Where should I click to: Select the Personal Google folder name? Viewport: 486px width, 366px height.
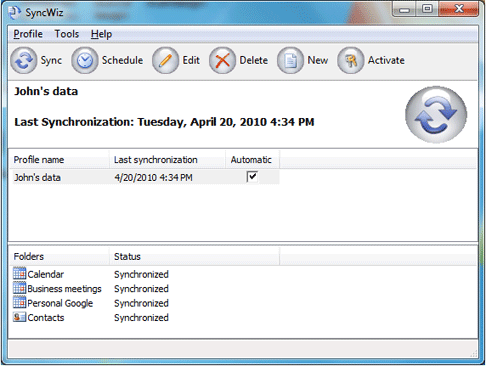tap(60, 303)
